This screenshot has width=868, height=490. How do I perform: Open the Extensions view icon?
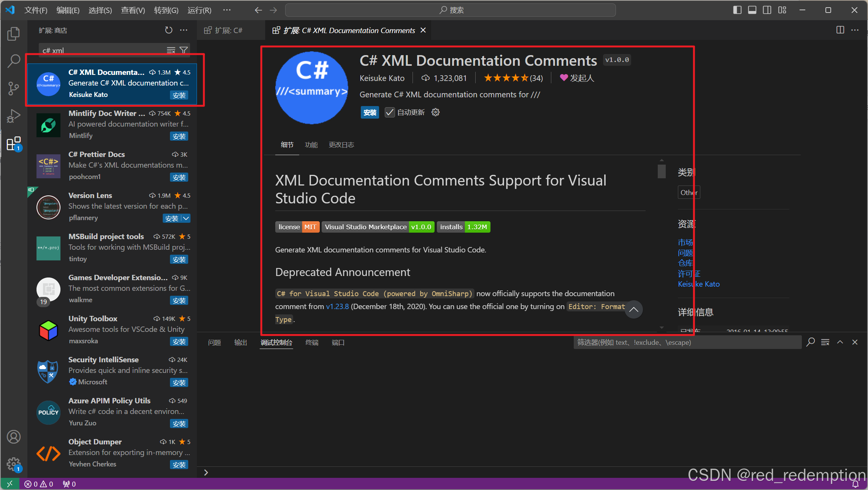[x=14, y=144]
